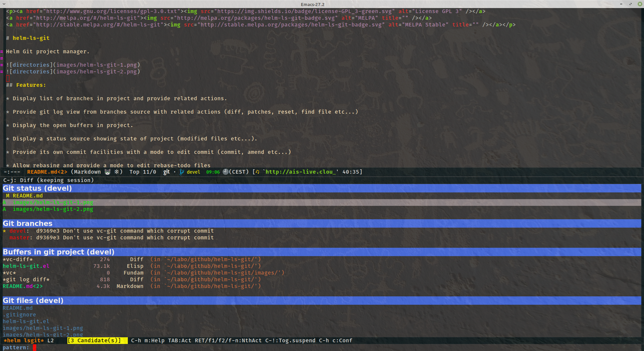Click the helm wheel minor-mode icon
This screenshot has width=644, height=351.
116,172
